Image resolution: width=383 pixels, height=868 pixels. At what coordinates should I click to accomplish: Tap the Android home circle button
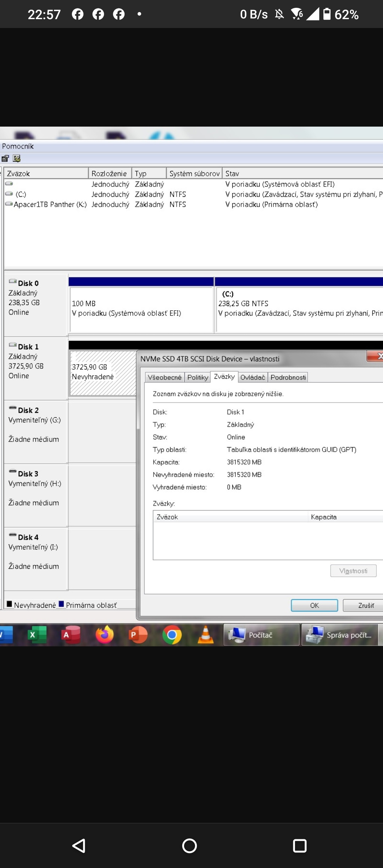coord(189,846)
